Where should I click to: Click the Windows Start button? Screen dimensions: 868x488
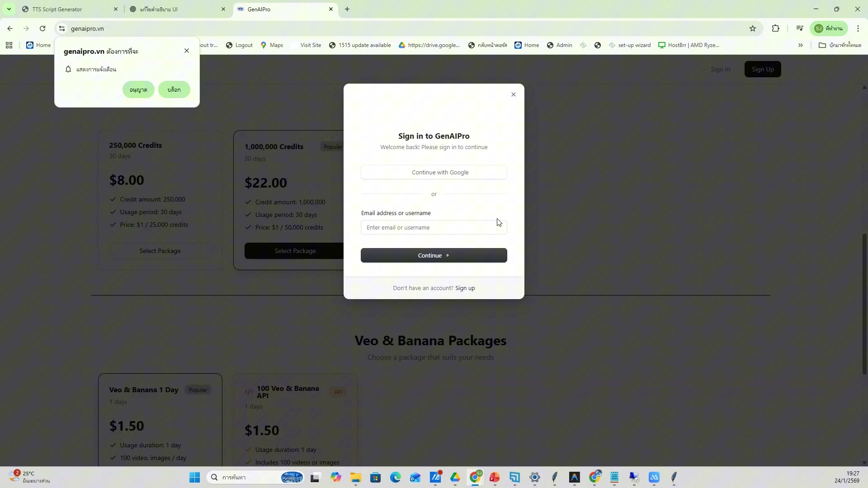click(x=194, y=478)
